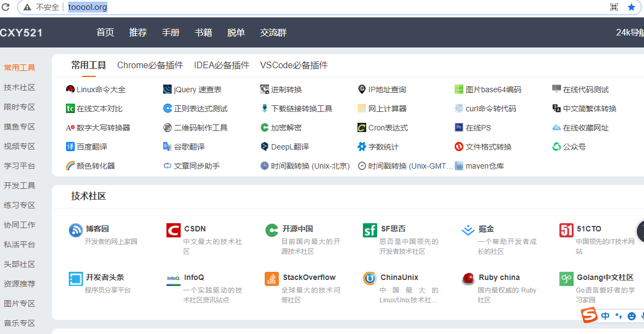Click the Linux命令大全 red hat icon

click(x=70, y=89)
